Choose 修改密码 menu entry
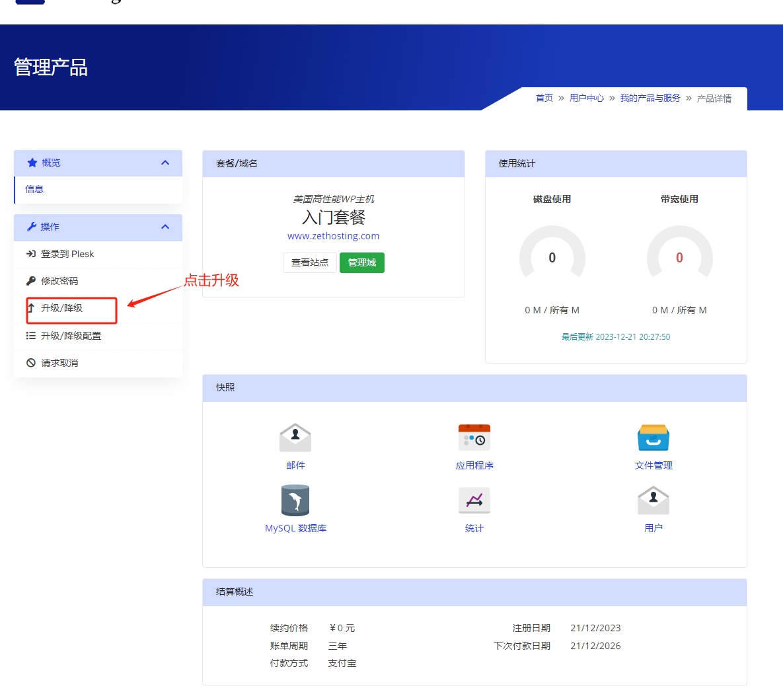This screenshot has height=700, width=783. click(x=98, y=281)
